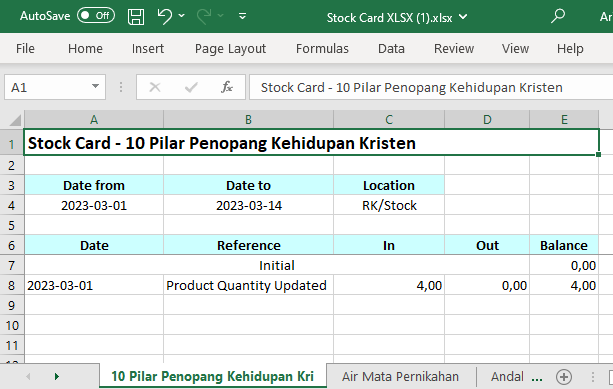Select the 'Initial' row cell

point(277,265)
